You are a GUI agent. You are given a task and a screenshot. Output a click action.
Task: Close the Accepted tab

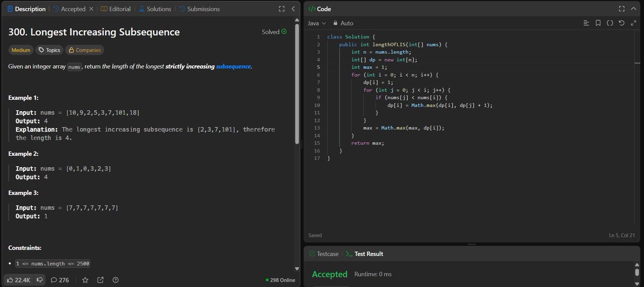(91, 9)
